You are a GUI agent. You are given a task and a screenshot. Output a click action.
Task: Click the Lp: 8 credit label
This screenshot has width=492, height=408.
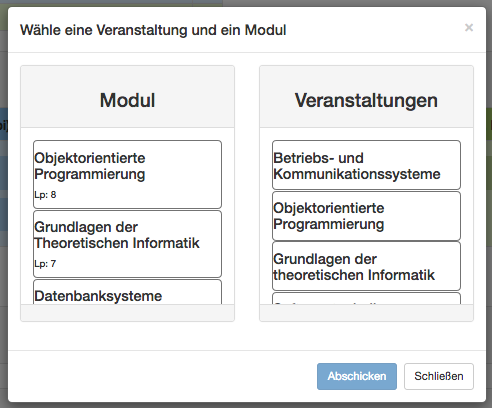pyautogui.click(x=45, y=195)
